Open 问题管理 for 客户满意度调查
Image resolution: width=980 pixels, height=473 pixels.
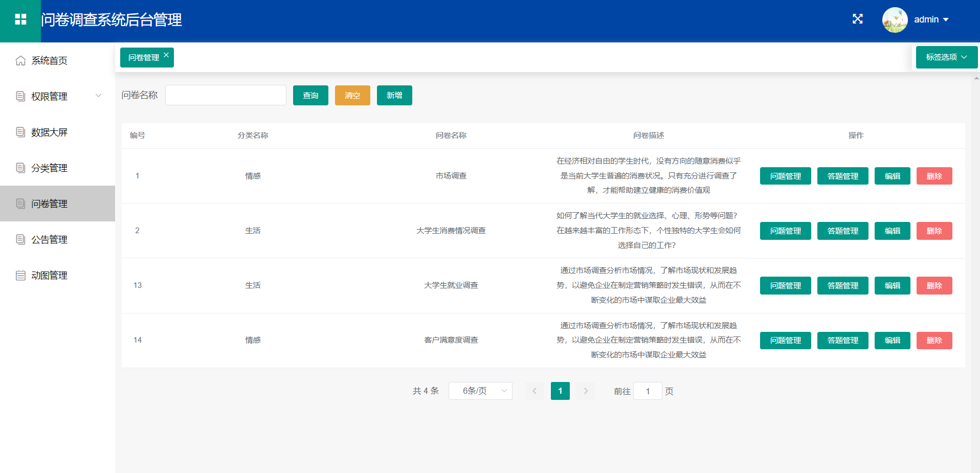(x=786, y=340)
